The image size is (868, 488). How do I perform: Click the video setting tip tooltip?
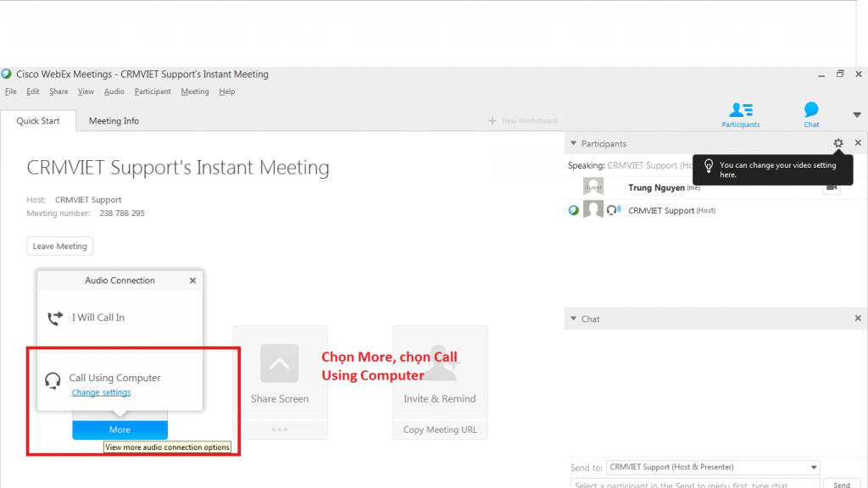[x=773, y=169]
